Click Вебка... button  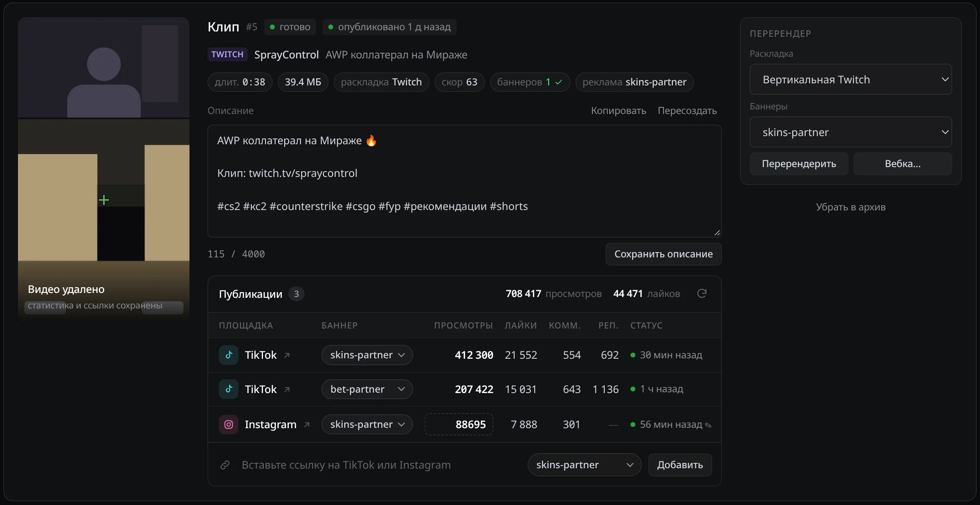[x=903, y=164]
